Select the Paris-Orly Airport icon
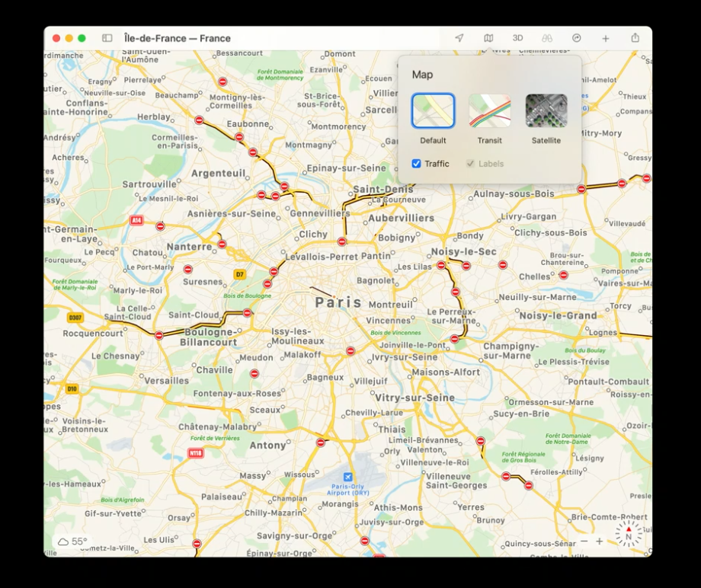 (x=347, y=477)
